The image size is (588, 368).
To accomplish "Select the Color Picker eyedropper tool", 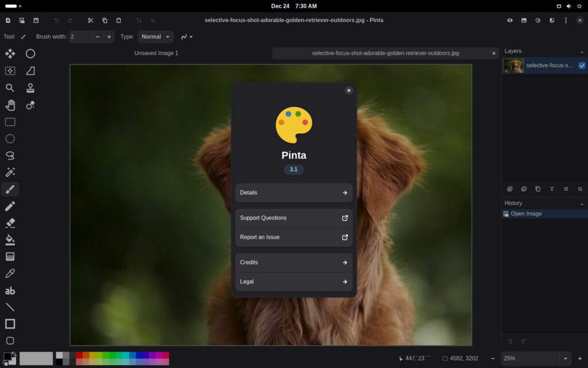I will point(10,274).
